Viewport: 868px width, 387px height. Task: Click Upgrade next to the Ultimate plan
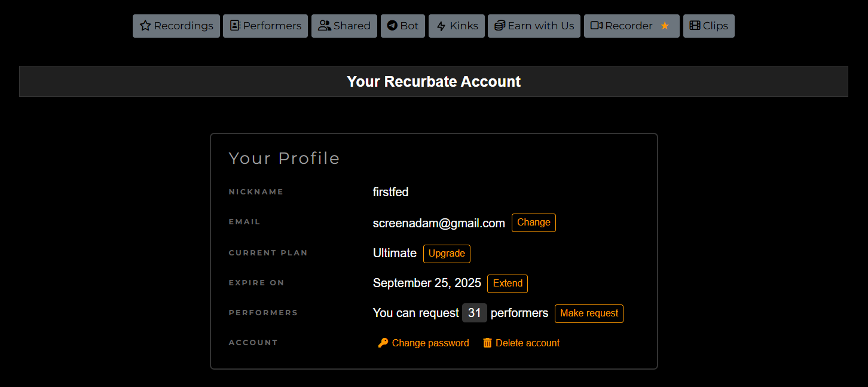[x=447, y=254]
